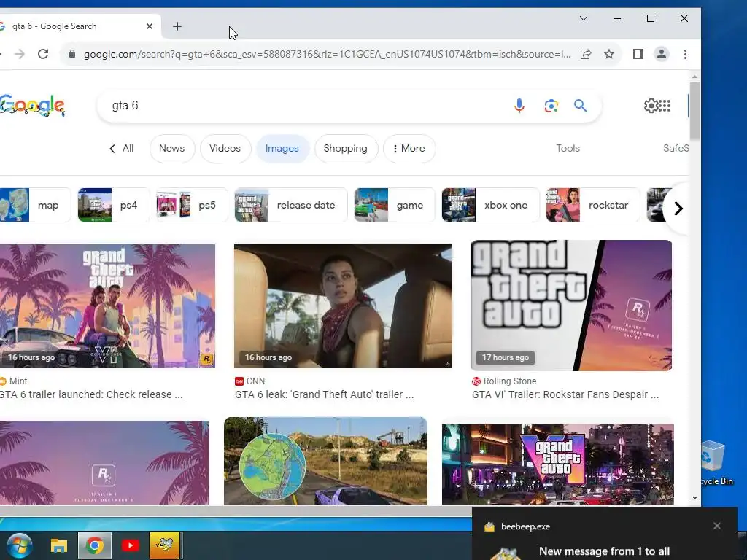Open the gameplay map screenshot image
Viewport: 747px width, 560px height.
[x=325, y=461]
